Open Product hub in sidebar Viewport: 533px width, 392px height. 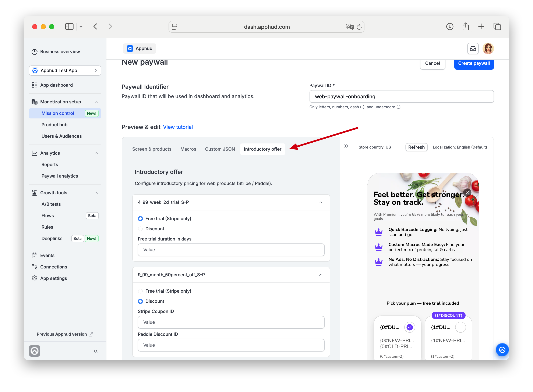(54, 125)
